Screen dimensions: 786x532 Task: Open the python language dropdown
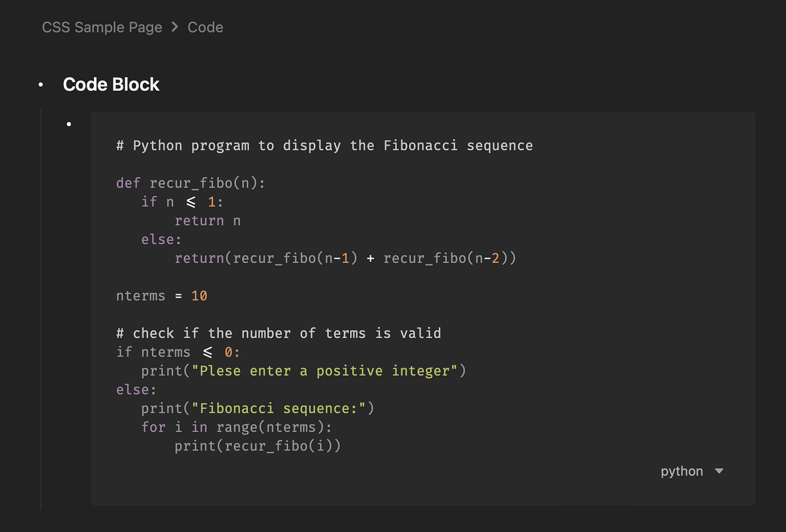coord(692,472)
